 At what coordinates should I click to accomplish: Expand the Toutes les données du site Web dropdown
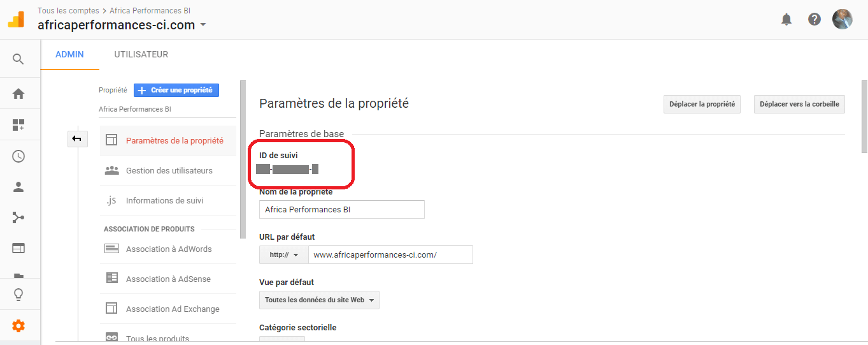point(319,300)
